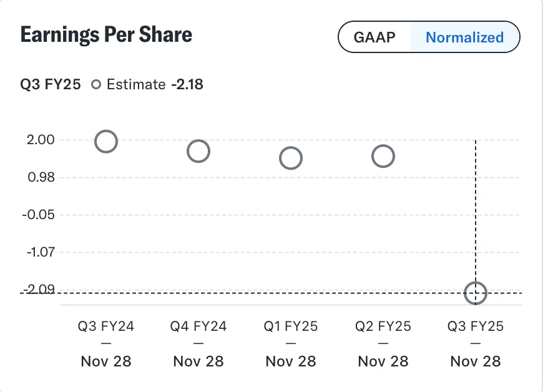548x392 pixels.
Task: Select the Q1 FY25 axis label
Action: pyautogui.click(x=291, y=326)
